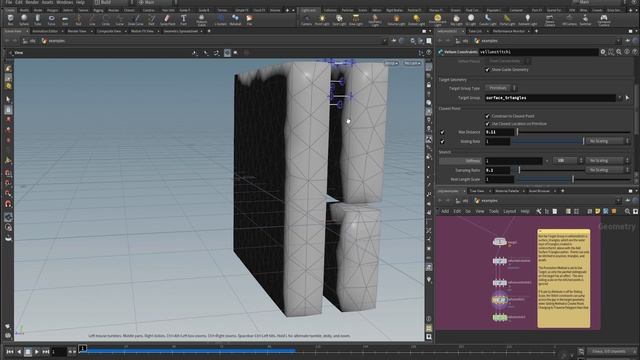
Task: Open the Stiffness exponent dropdown
Action: click(568, 161)
